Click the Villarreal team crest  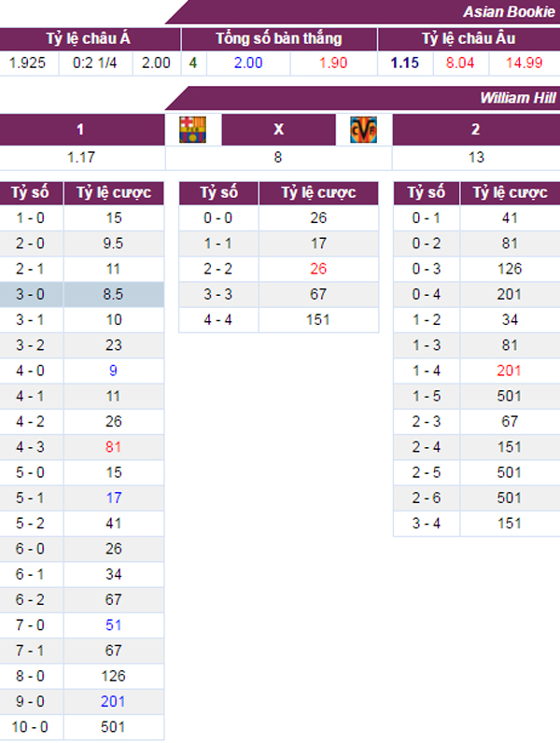[x=363, y=130]
